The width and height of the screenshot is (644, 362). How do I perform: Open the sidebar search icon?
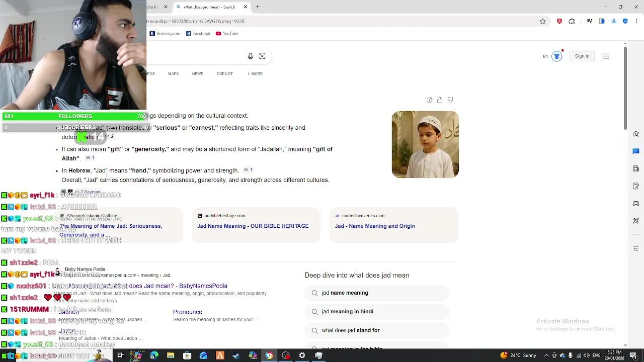click(636, 134)
